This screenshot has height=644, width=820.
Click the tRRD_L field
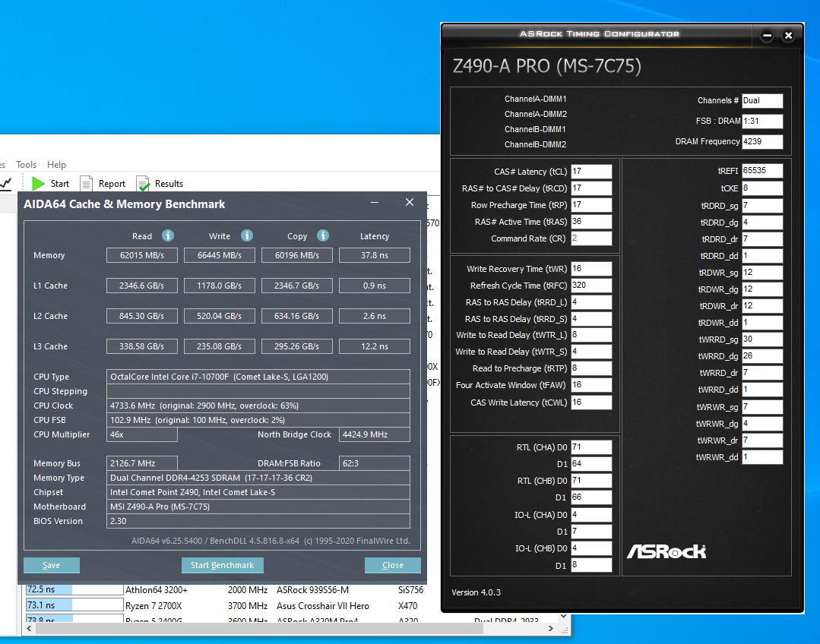pyautogui.click(x=591, y=302)
